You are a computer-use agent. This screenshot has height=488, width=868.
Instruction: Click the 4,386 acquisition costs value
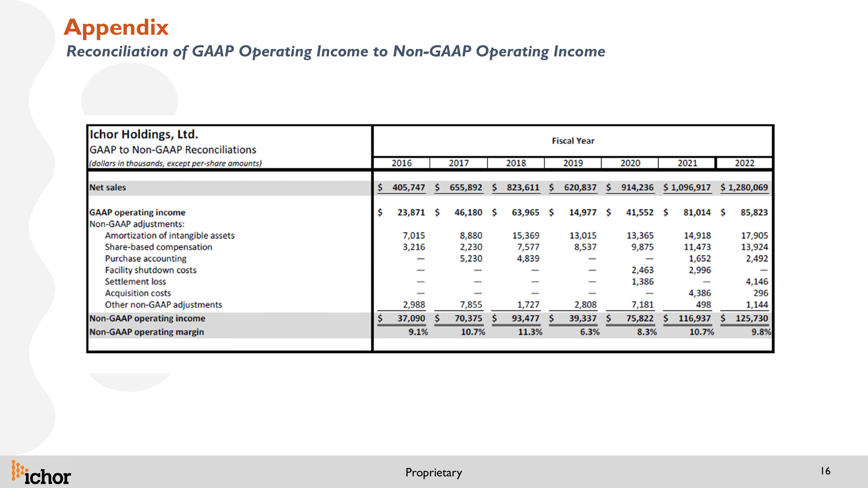point(700,293)
